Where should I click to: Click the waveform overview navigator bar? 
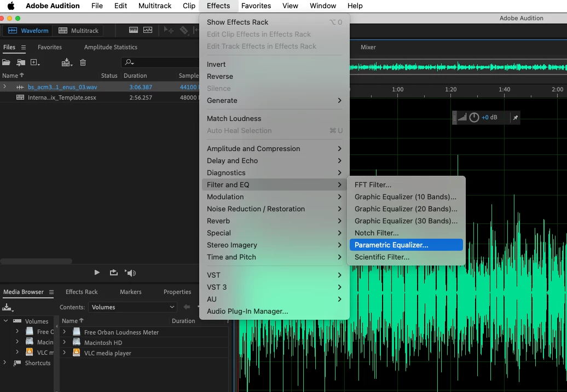point(458,67)
